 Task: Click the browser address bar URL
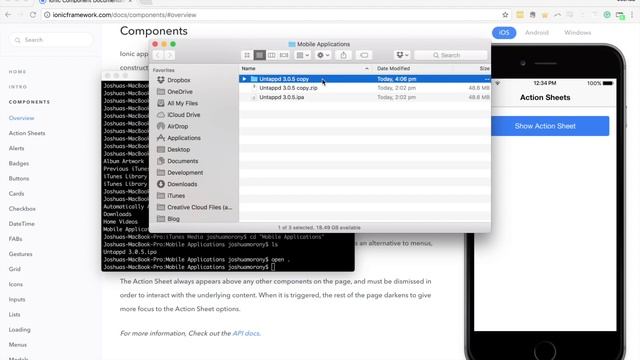(x=124, y=15)
